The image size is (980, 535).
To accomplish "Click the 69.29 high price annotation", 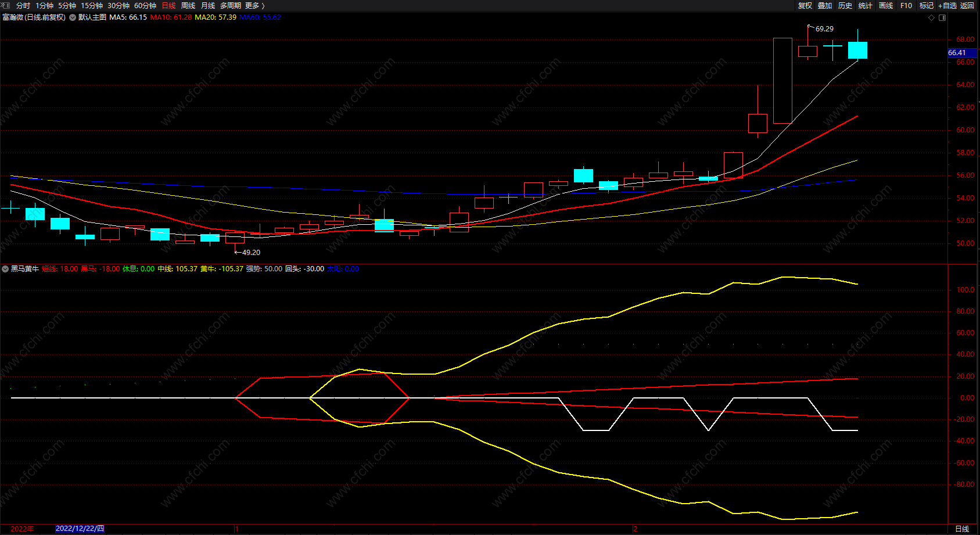I will (x=824, y=29).
